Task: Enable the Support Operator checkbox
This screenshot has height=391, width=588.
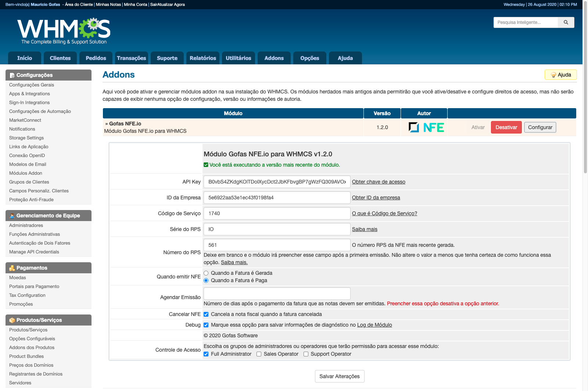Action: click(x=306, y=354)
